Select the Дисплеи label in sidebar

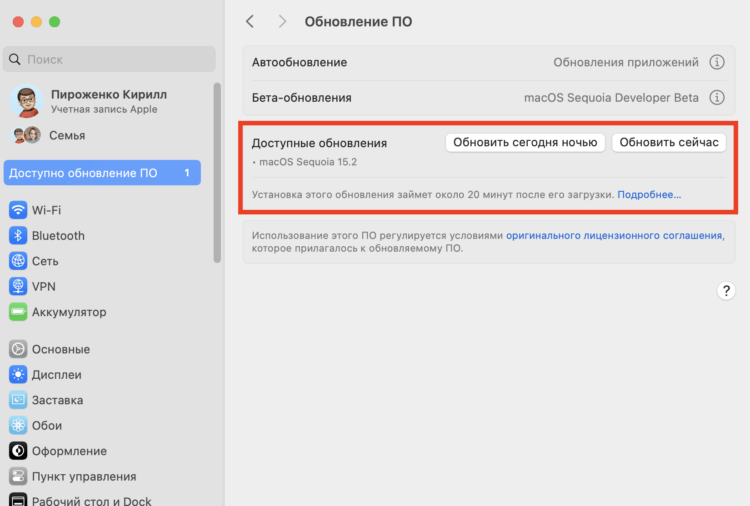tap(56, 375)
